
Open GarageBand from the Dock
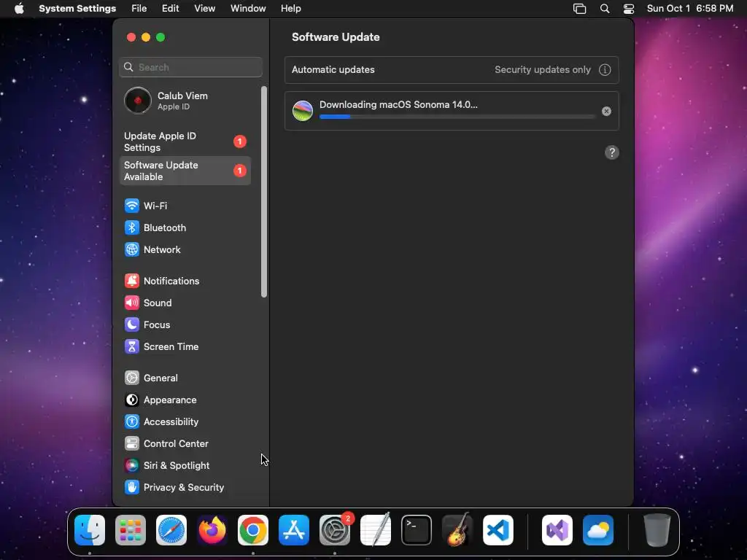(457, 530)
